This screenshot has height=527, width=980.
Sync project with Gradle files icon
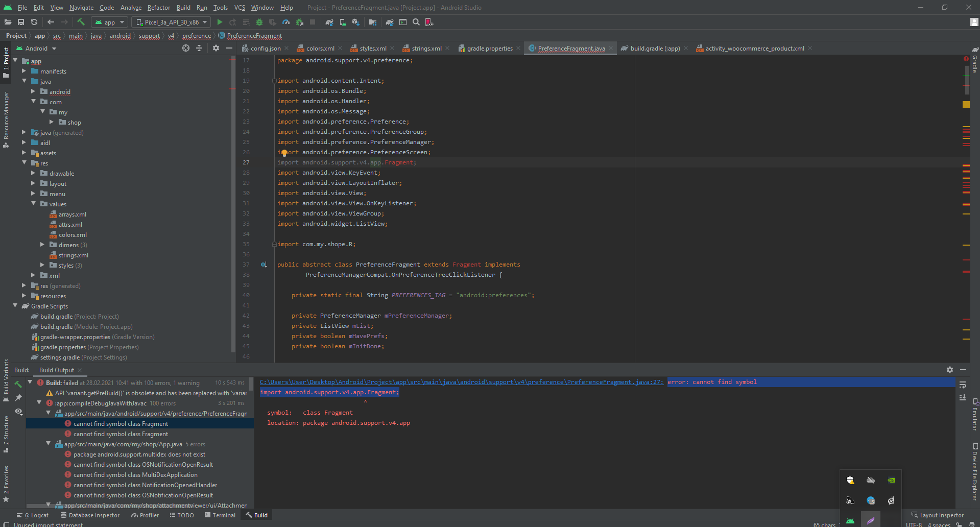tap(329, 22)
